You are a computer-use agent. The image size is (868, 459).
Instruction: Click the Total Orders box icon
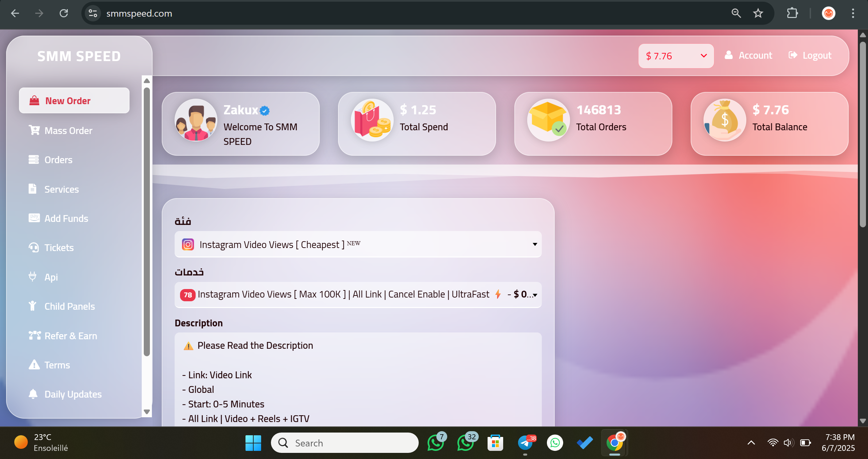pos(549,120)
